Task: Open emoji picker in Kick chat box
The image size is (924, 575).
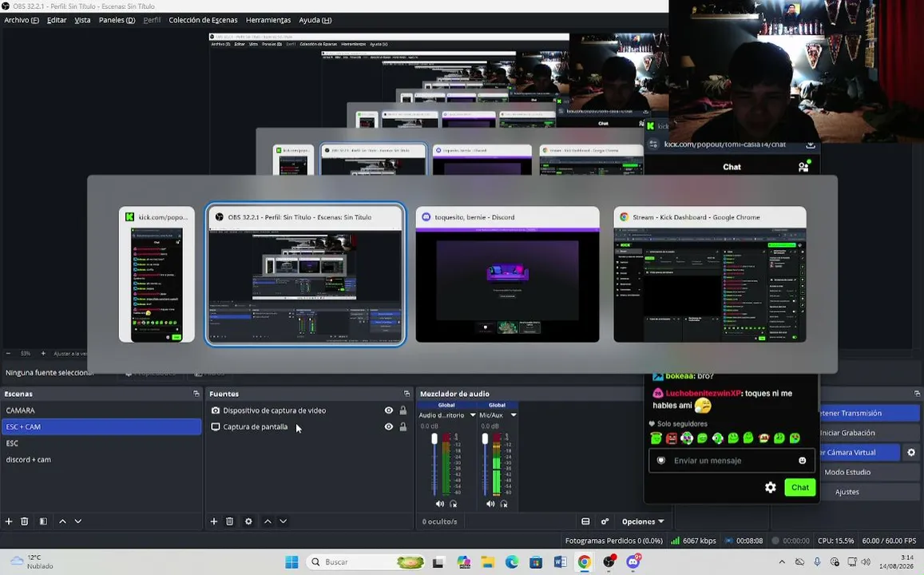Action: point(802,461)
